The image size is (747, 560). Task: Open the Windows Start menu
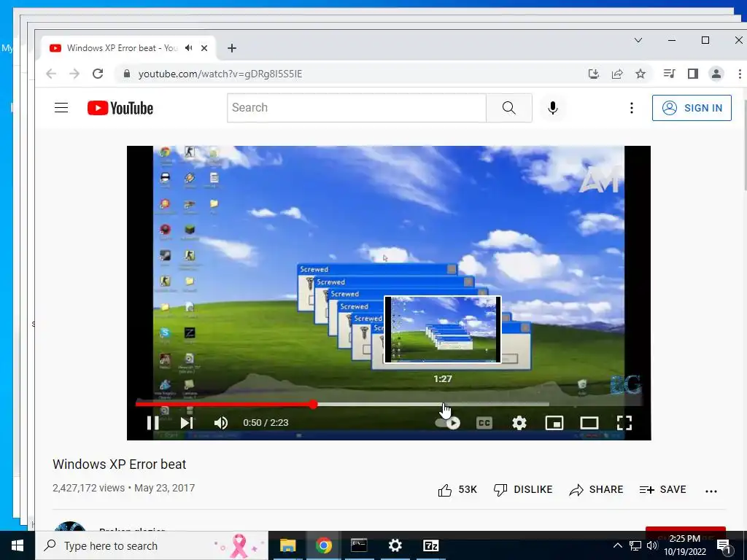click(x=18, y=545)
